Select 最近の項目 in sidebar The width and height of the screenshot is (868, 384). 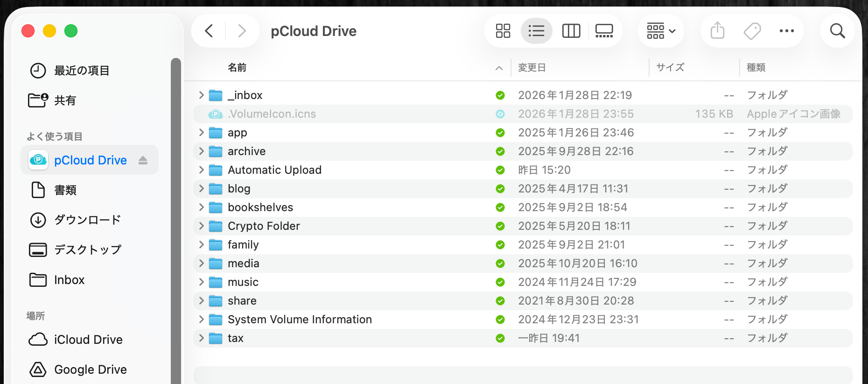click(x=82, y=71)
